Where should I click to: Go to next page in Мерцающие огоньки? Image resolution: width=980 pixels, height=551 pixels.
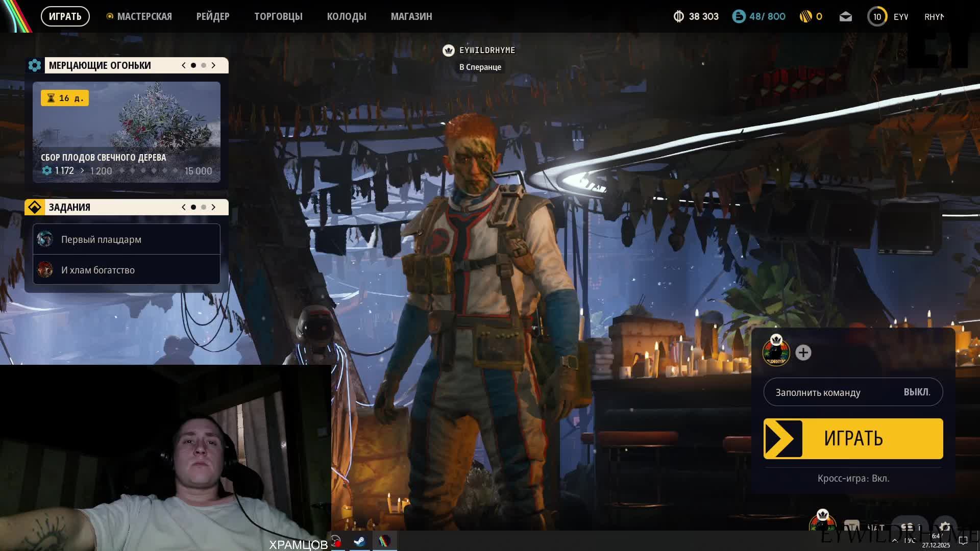tap(213, 65)
